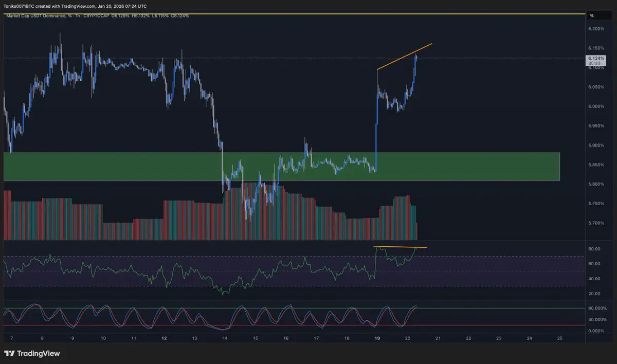Click date 16 on the time axis
This screenshot has width=617, height=364.
286,338
